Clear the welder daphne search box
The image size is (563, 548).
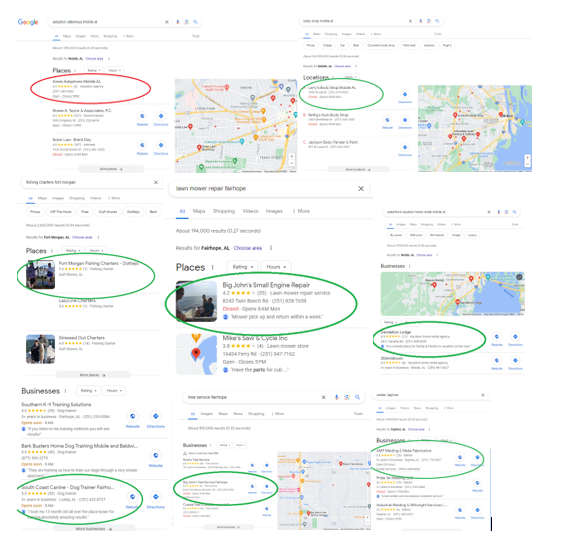click(483, 395)
